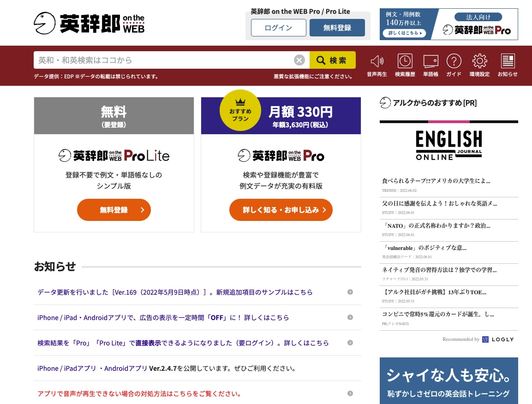Screen dimensions: 532x404
Task: Clear the search field with the X button
Action: (299, 60)
